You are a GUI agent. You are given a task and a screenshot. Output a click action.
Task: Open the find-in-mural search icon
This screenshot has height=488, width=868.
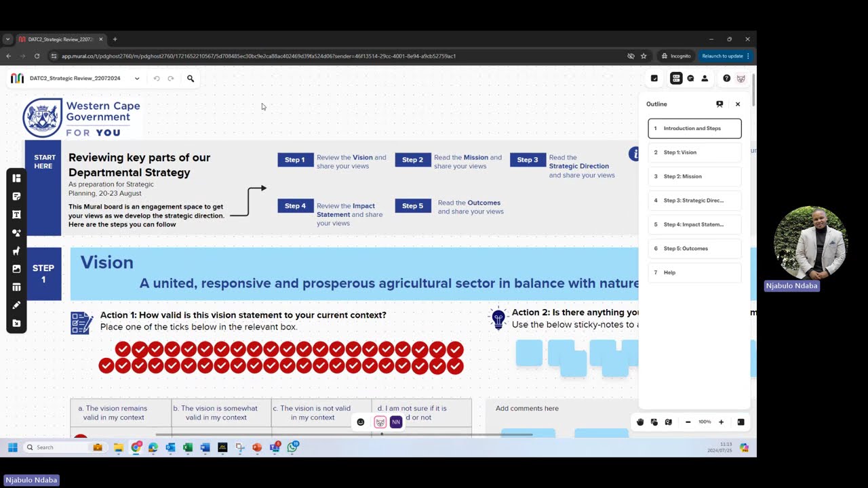(x=191, y=79)
